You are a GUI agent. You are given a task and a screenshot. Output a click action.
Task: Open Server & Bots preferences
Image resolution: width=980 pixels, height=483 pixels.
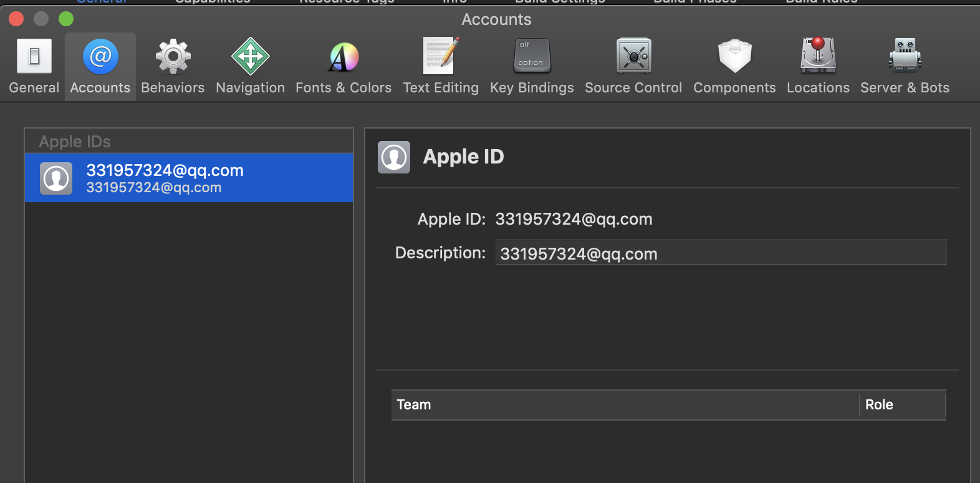(x=905, y=66)
